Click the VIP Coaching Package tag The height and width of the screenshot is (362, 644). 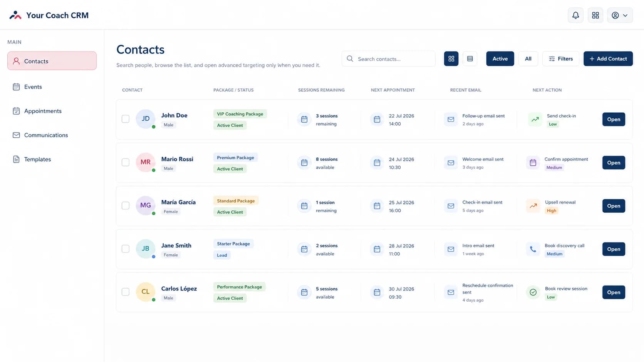click(x=240, y=114)
